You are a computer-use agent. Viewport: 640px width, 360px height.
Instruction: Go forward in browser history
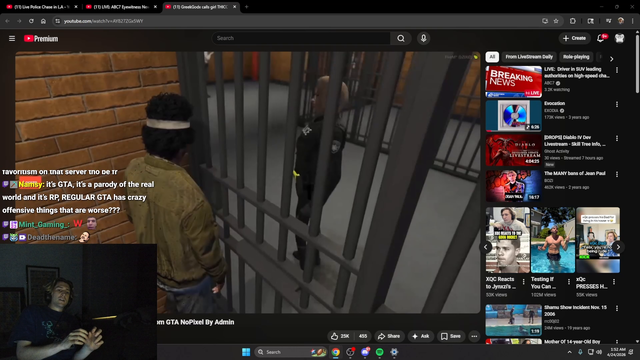click(19, 21)
